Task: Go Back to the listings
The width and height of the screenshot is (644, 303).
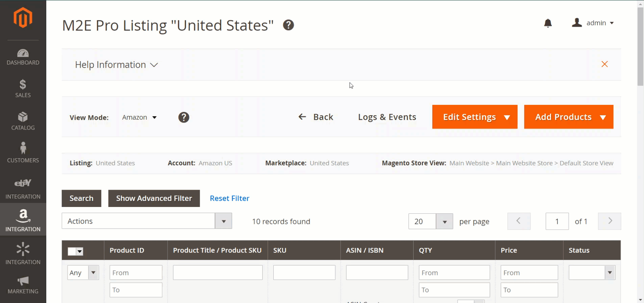Action: (x=316, y=117)
